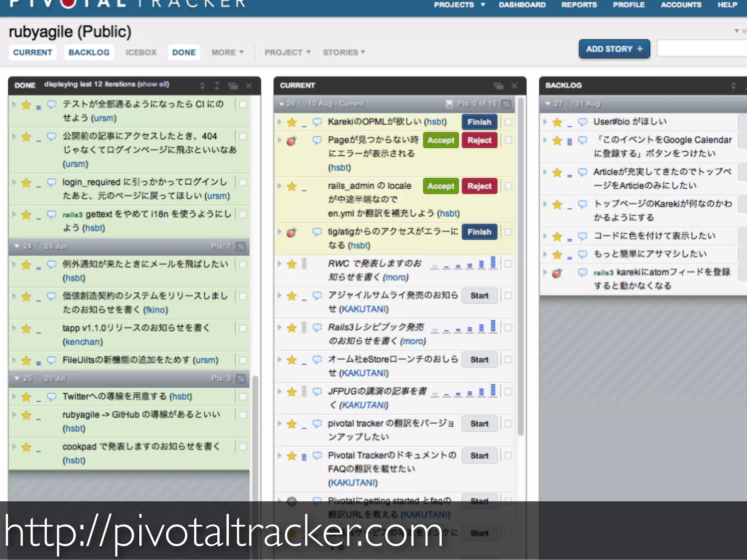
Task: Collapse iteration 25 (20 Jul) group
Action: [x=17, y=378]
